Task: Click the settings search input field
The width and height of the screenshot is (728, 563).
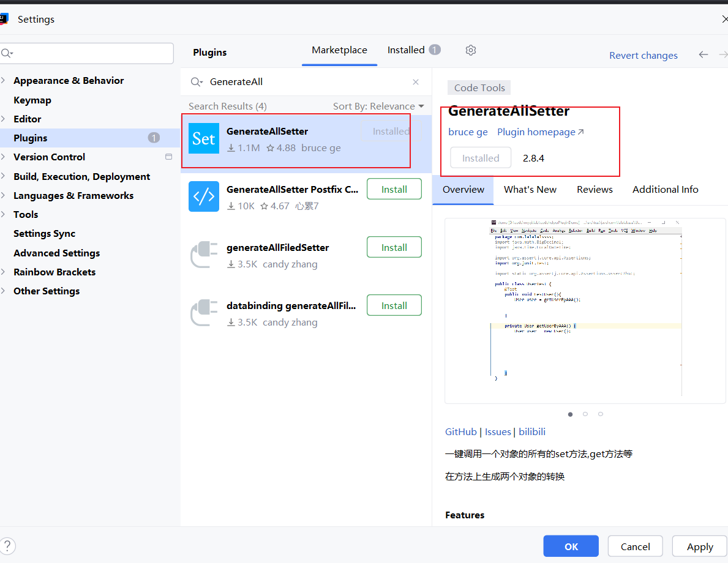Action: (x=87, y=53)
